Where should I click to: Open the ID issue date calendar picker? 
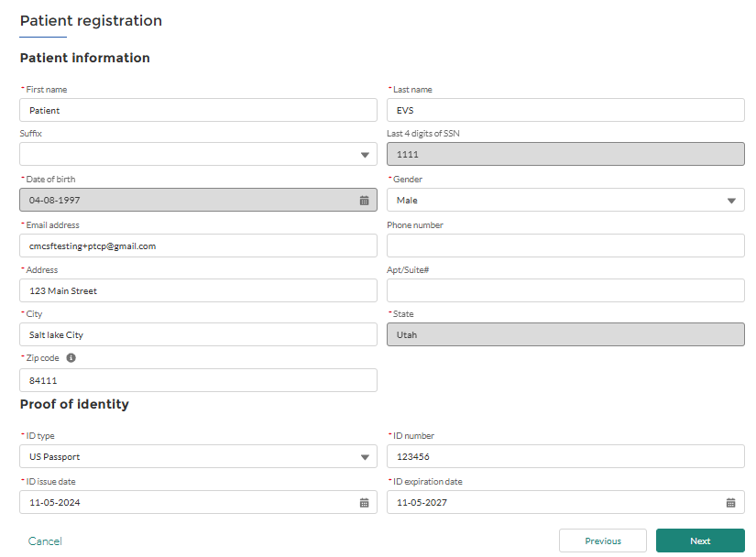tap(364, 503)
